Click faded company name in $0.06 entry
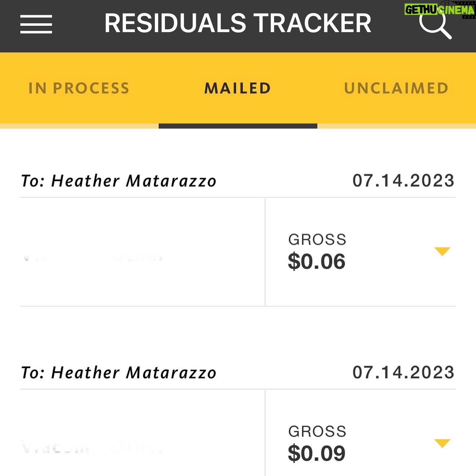This screenshot has width=476, height=476. point(93,257)
